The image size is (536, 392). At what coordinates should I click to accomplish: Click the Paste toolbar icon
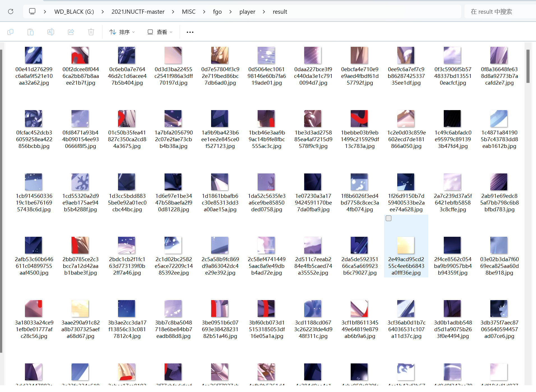coord(31,32)
